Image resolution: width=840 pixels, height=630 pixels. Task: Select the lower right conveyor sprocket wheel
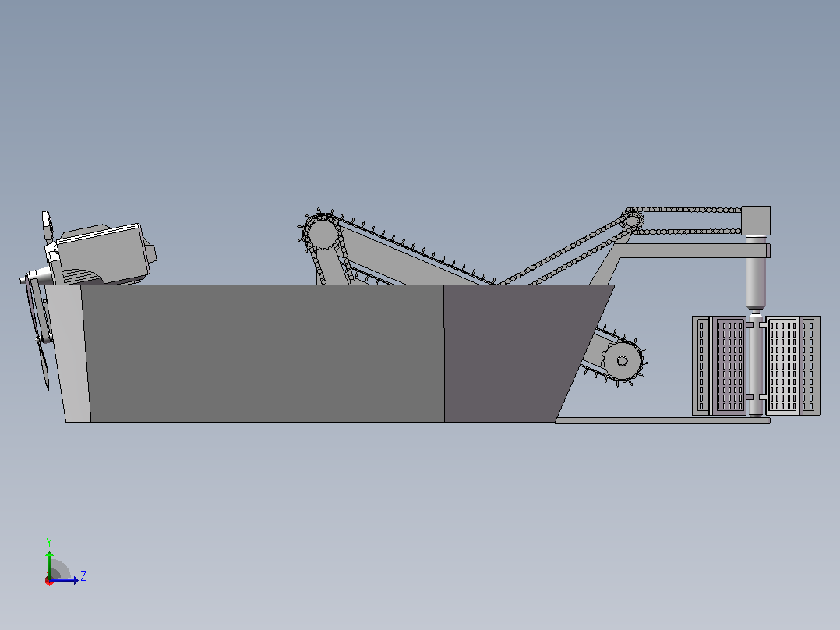click(622, 361)
